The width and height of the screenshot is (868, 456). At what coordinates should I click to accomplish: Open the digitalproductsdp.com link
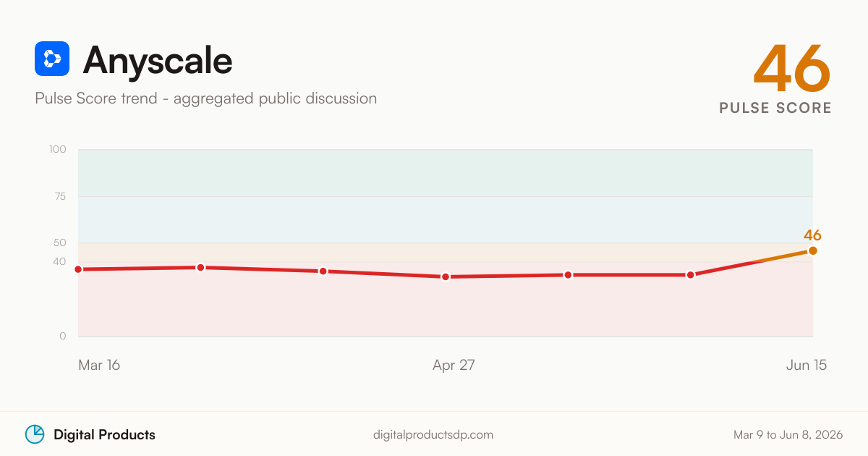(x=433, y=435)
